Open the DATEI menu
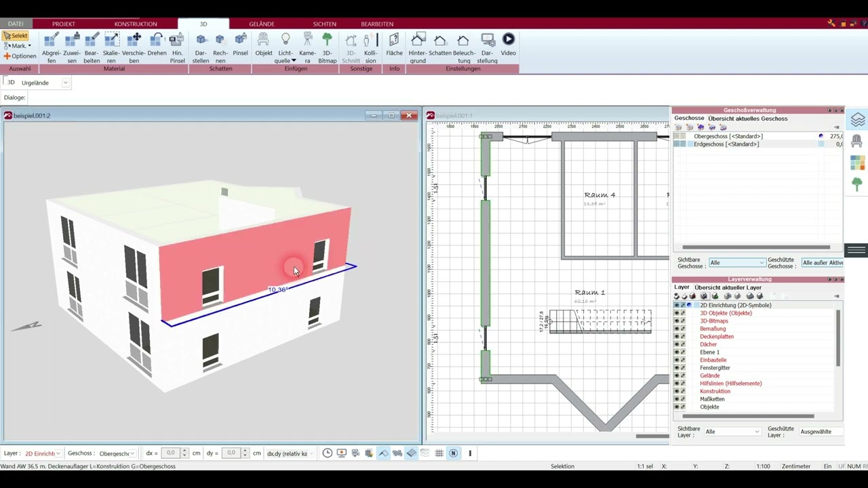868x488 pixels. 16,24
